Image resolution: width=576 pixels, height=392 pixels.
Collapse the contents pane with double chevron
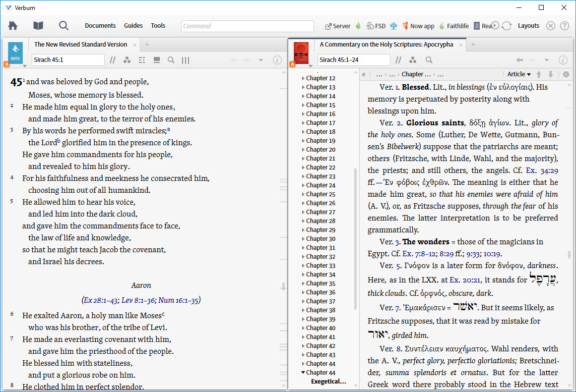tap(364, 74)
